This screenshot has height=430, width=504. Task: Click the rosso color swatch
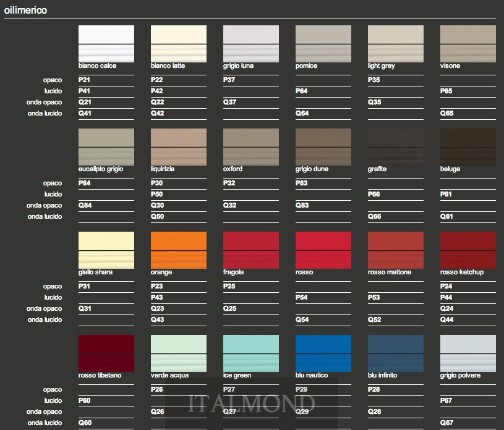coord(323,250)
